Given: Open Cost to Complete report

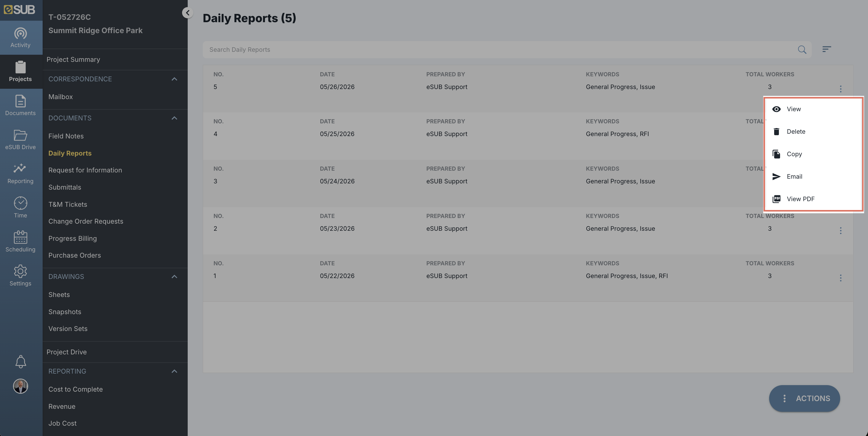Looking at the screenshot, I should click(x=75, y=390).
